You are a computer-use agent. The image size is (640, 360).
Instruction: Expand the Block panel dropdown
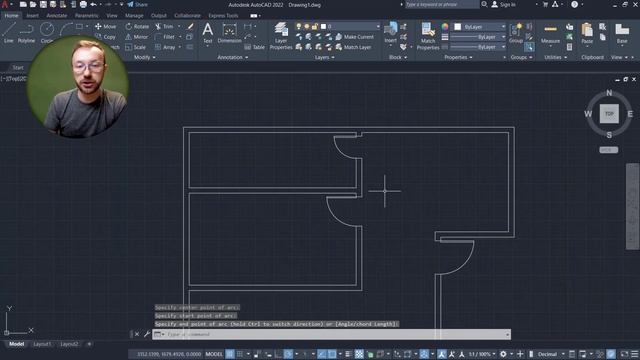click(398, 58)
